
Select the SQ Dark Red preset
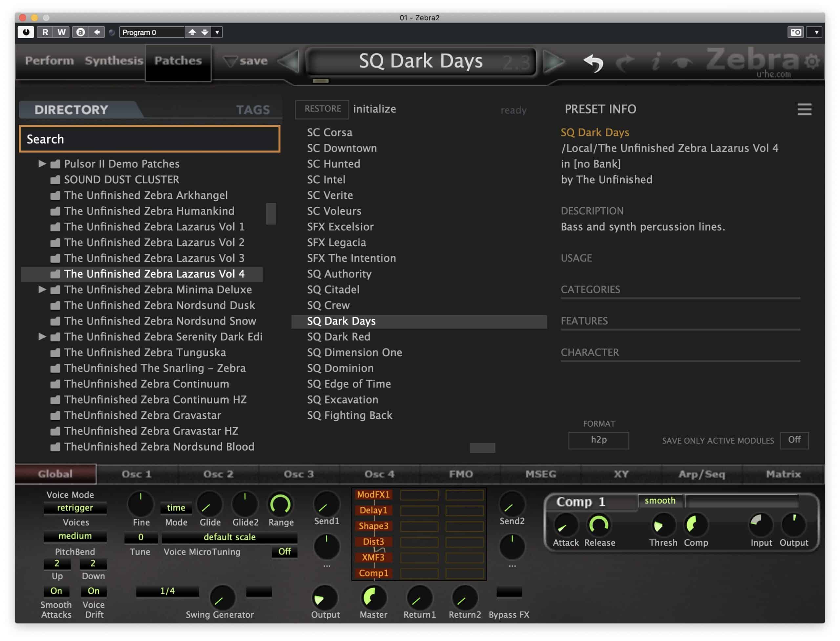tap(339, 337)
